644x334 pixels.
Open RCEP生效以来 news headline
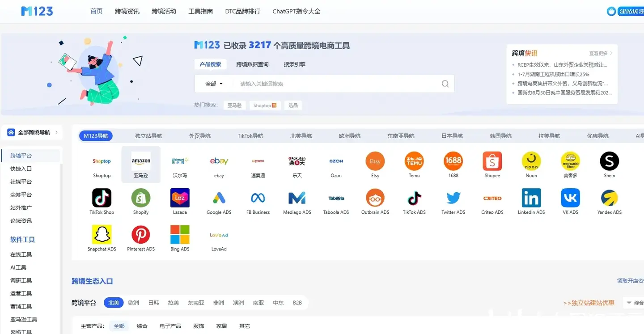[562, 65]
